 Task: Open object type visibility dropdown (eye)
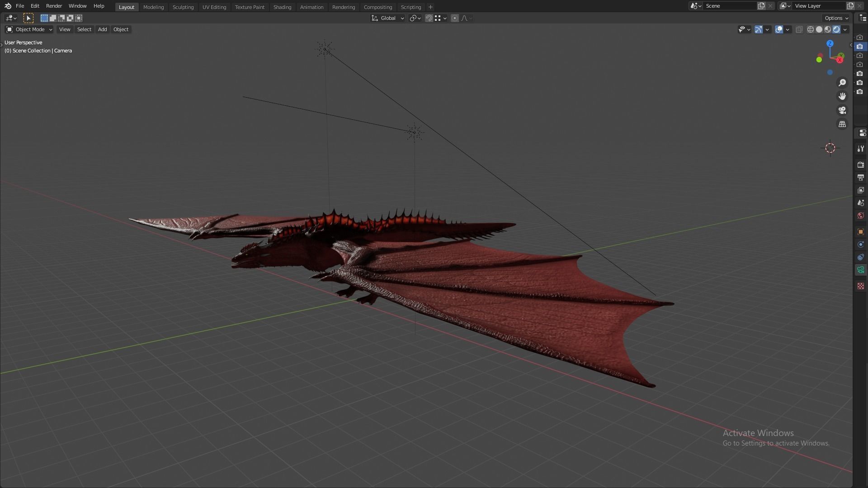click(x=744, y=29)
